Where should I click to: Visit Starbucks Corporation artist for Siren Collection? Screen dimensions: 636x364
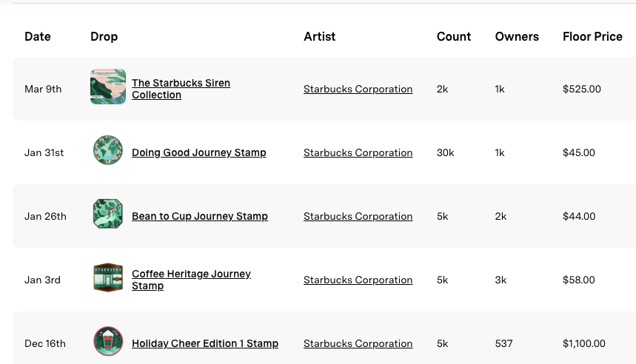[x=358, y=89]
